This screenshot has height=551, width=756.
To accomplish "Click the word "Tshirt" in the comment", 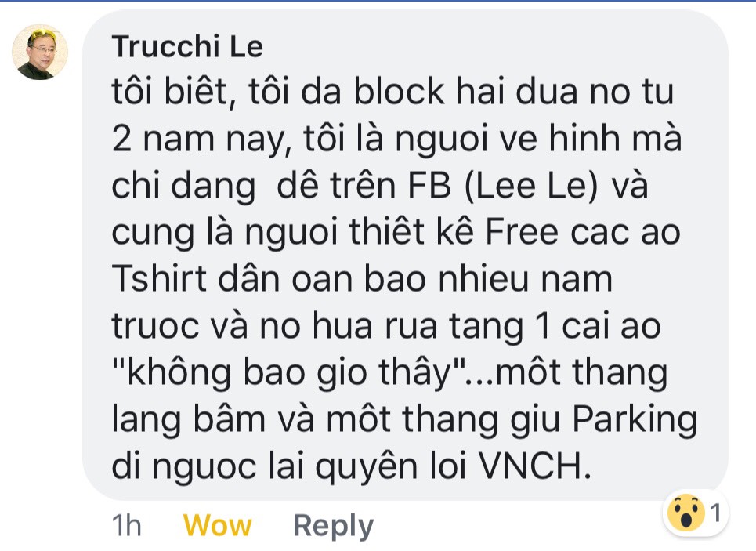I will pos(159,279).
